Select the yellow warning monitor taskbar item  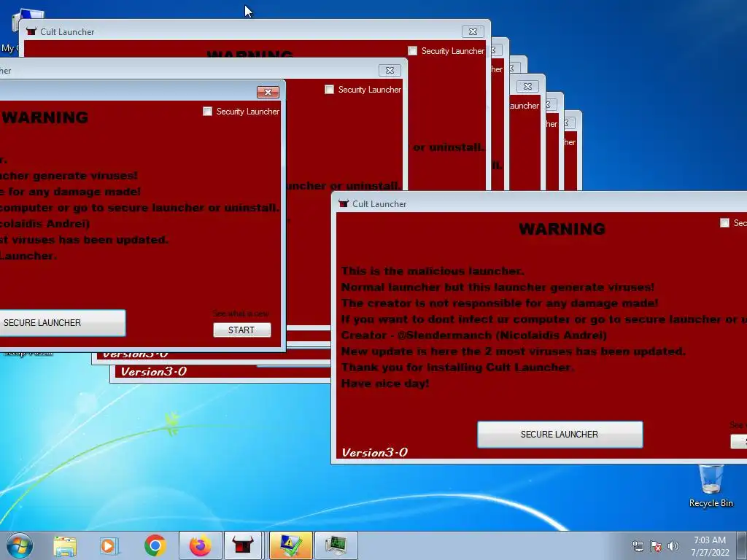click(290, 545)
